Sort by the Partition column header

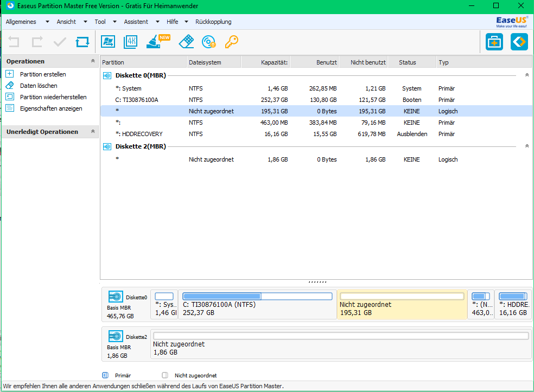click(143, 62)
